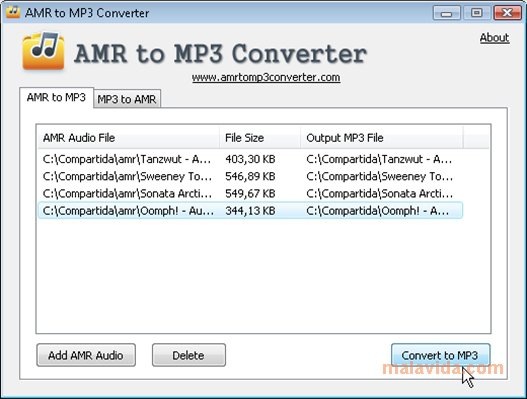The image size is (527, 399).
Task: Switch to the MP3 to AMR tab
Action: pyautogui.click(x=127, y=99)
